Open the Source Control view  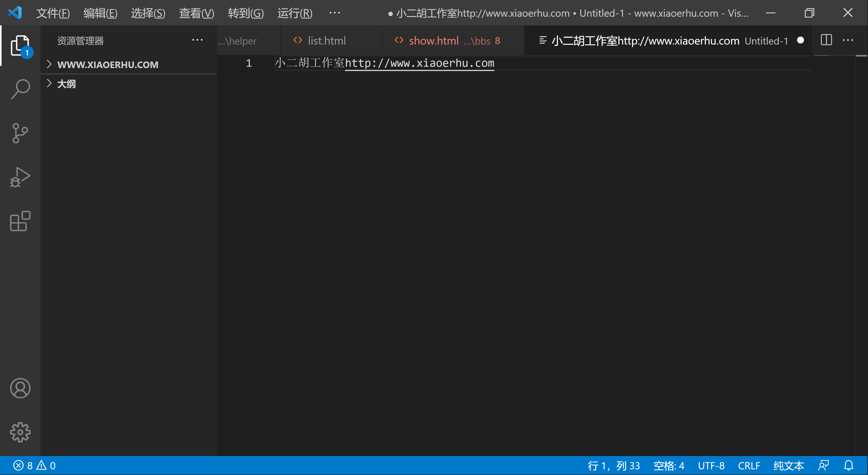point(20,133)
